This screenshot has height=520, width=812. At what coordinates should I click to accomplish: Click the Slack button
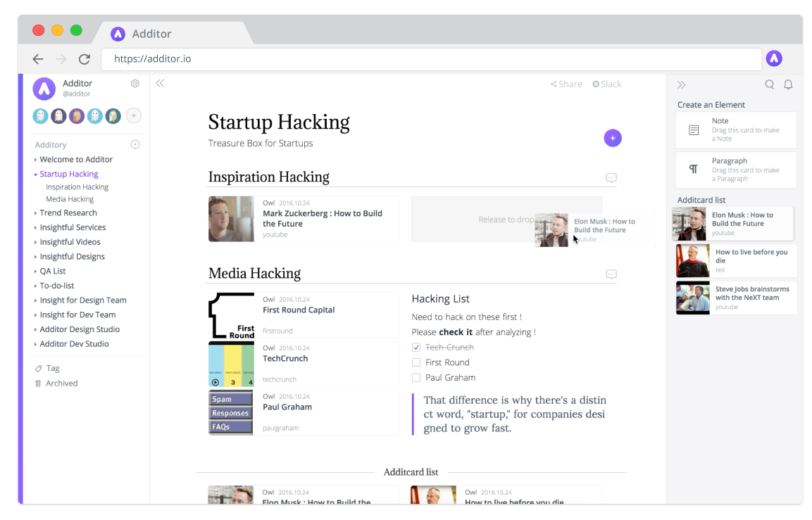click(x=606, y=84)
